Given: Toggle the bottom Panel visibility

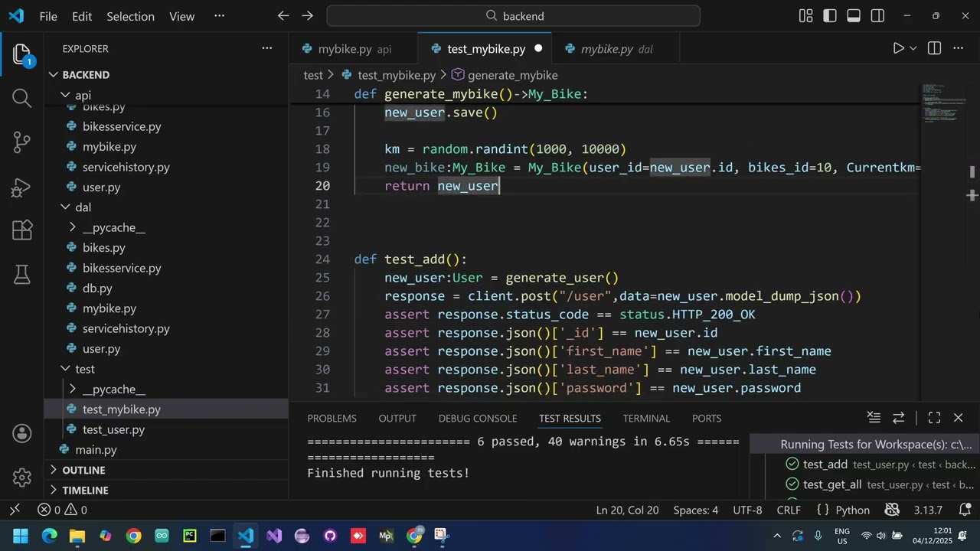Looking at the screenshot, I should coord(854,15).
